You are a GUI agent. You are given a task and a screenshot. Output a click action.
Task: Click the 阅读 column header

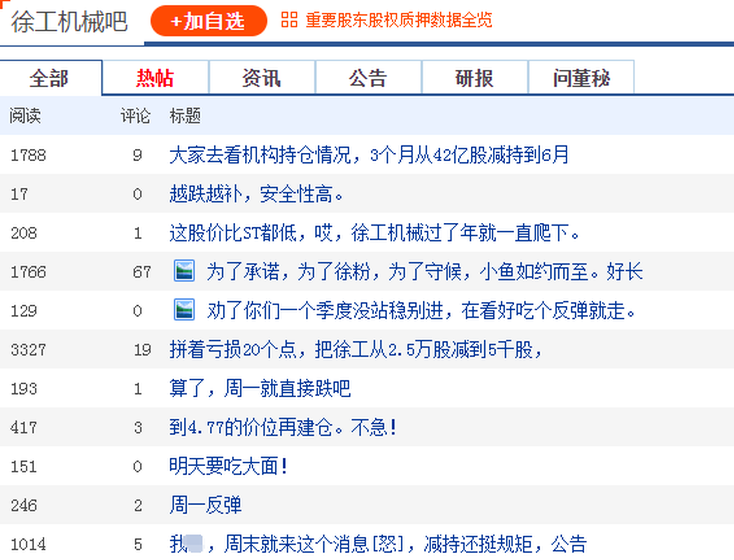point(25,116)
